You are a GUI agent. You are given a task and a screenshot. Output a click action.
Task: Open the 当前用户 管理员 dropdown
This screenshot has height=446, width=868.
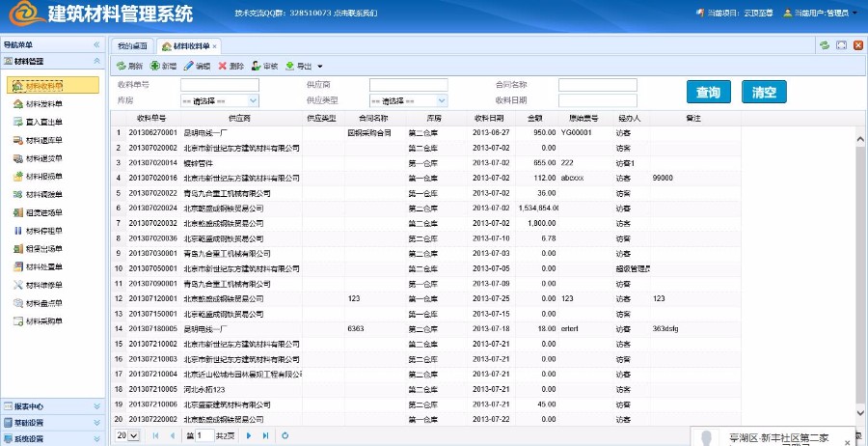[x=821, y=13]
